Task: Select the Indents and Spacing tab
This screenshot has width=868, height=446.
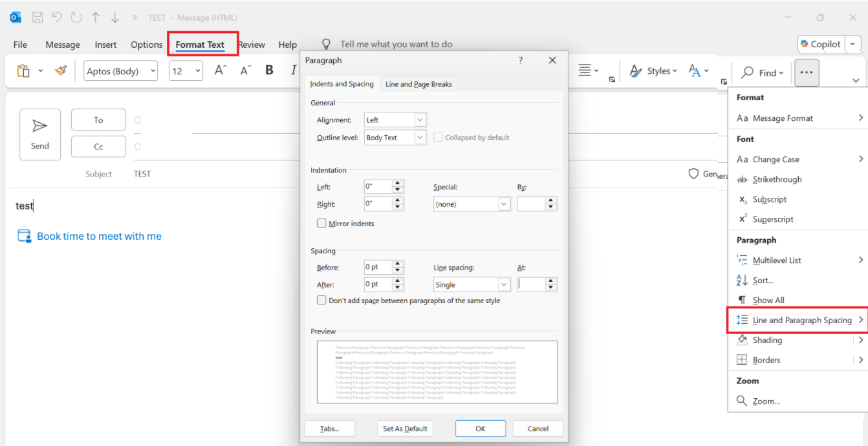Action: tap(342, 84)
